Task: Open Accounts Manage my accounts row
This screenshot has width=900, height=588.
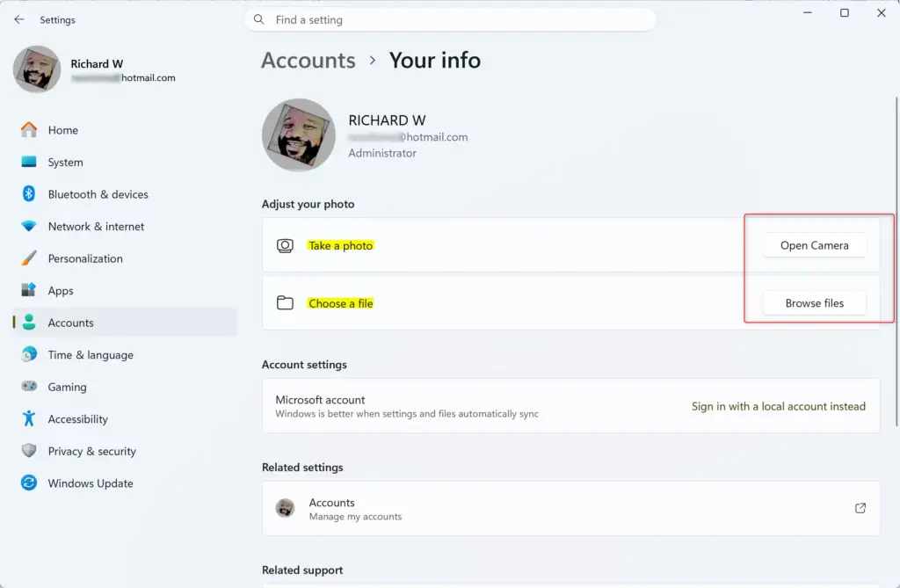Action: click(x=570, y=508)
